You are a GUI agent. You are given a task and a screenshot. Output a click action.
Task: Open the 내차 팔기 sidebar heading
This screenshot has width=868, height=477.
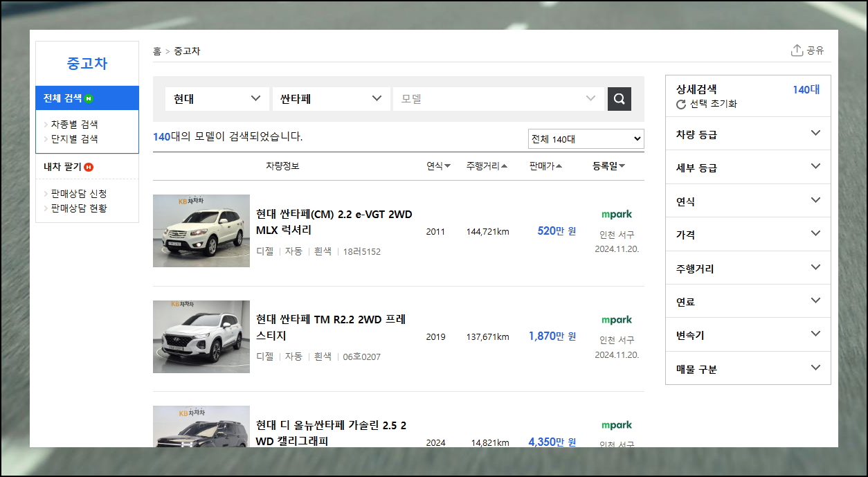[x=62, y=167]
